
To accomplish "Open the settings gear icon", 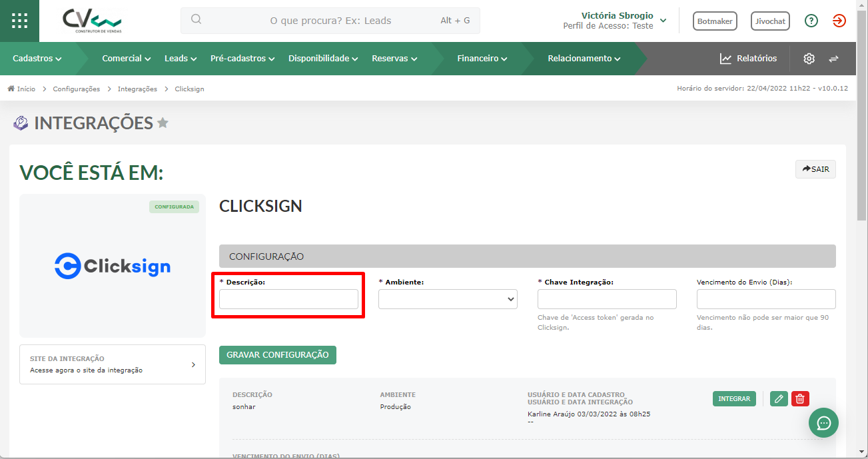I will [809, 59].
